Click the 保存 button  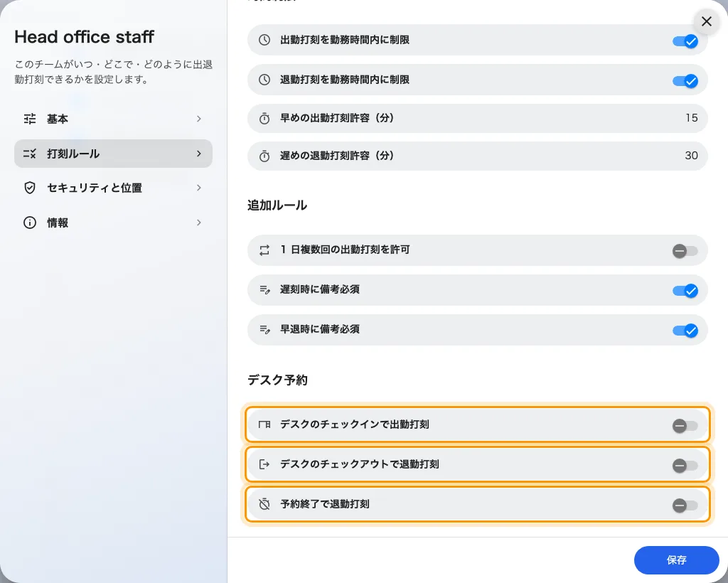pyautogui.click(x=677, y=560)
